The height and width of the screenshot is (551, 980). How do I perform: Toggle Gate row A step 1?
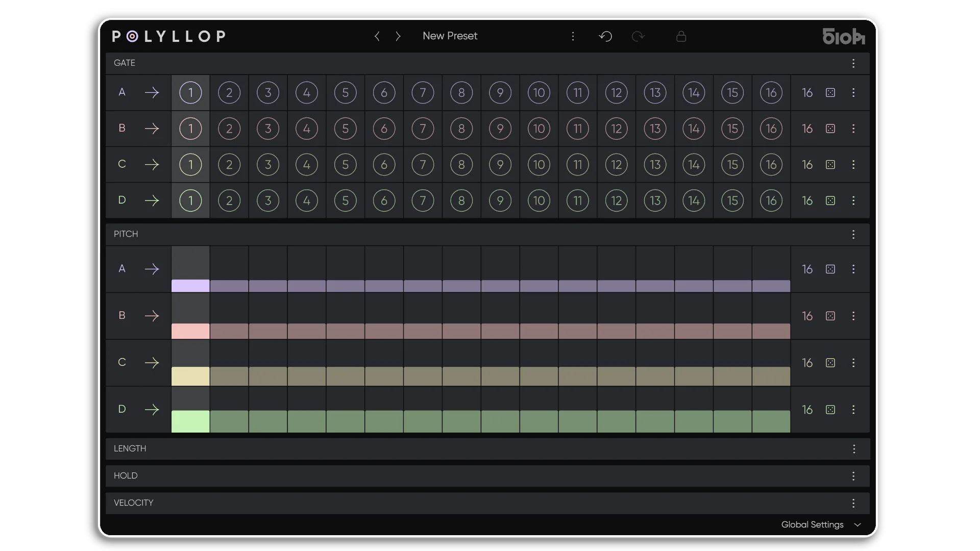pyautogui.click(x=190, y=93)
